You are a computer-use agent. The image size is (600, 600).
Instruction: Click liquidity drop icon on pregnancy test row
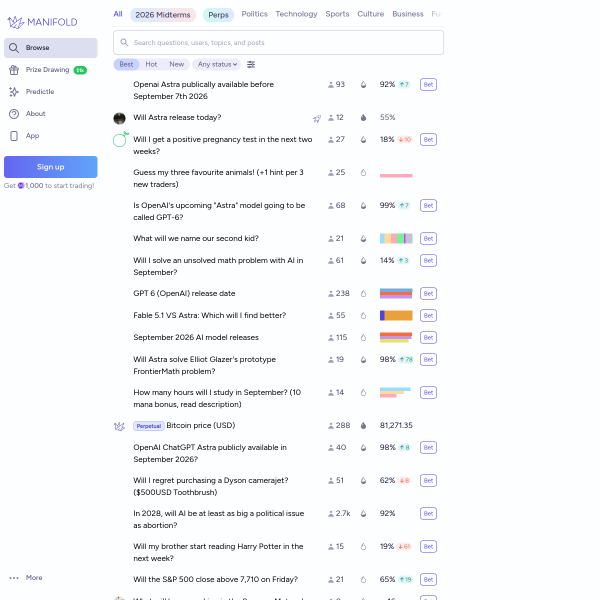(364, 140)
